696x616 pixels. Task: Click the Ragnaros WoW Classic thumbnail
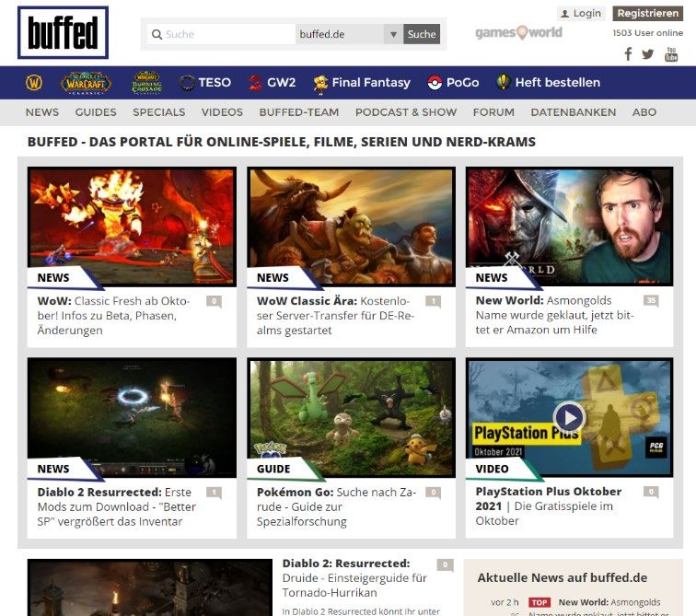(x=132, y=227)
